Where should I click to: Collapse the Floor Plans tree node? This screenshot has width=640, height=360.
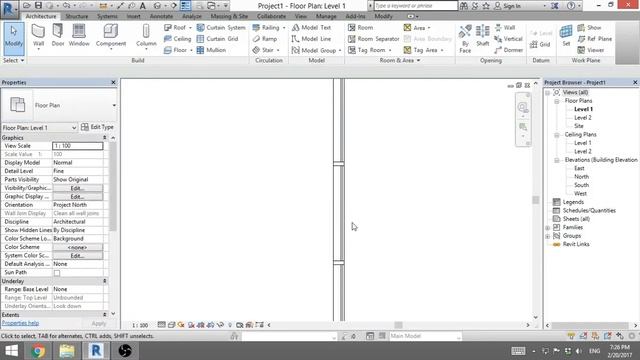point(556,101)
